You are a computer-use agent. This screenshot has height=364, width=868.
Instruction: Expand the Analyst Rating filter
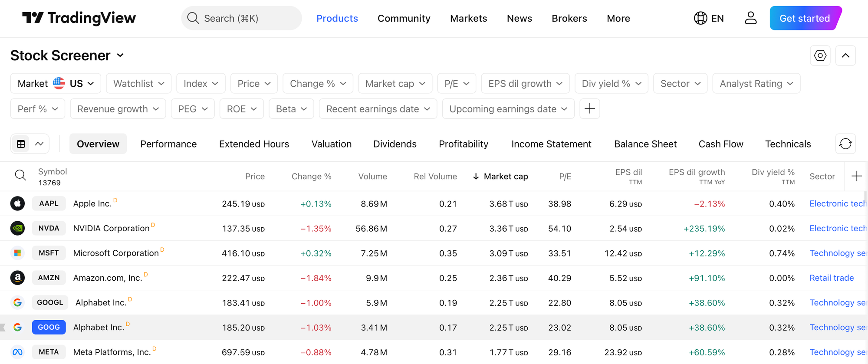(x=756, y=83)
